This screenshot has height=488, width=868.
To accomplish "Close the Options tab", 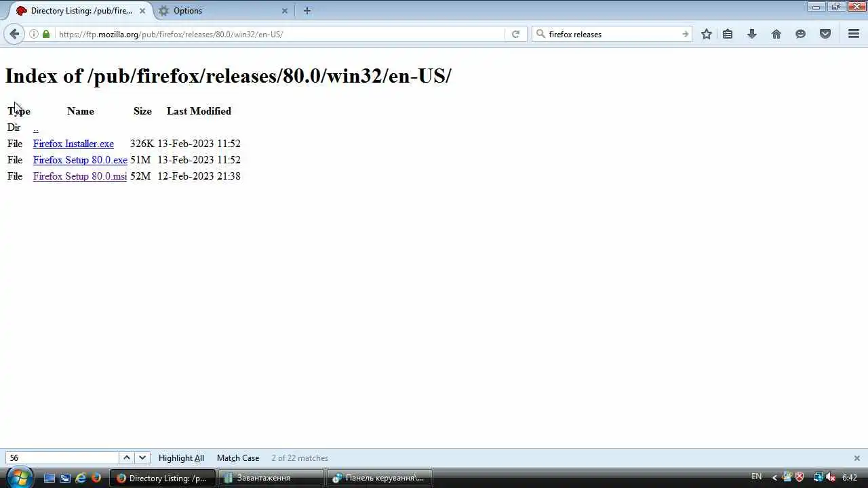I will [285, 11].
